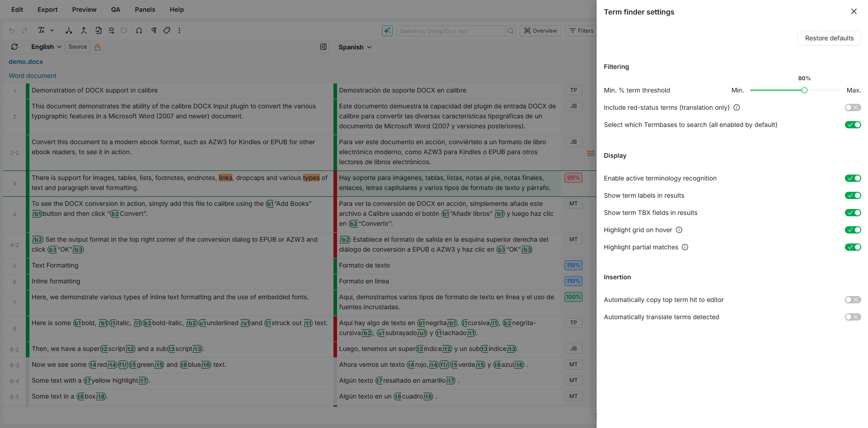Click the Restore defaults button
The width and height of the screenshot is (868, 428).
[829, 38]
